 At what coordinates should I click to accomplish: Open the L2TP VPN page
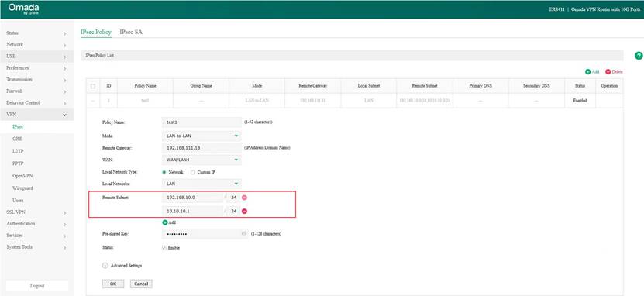coord(18,151)
